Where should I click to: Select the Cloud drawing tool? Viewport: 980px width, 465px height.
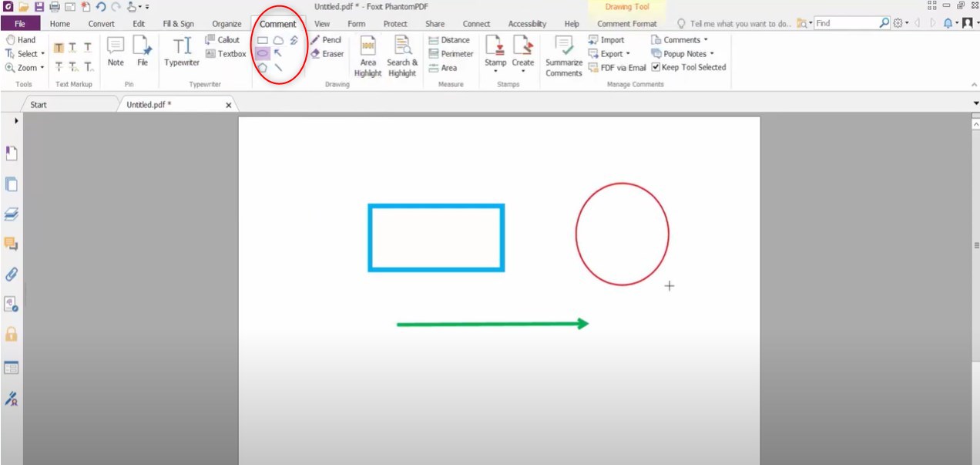click(277, 40)
